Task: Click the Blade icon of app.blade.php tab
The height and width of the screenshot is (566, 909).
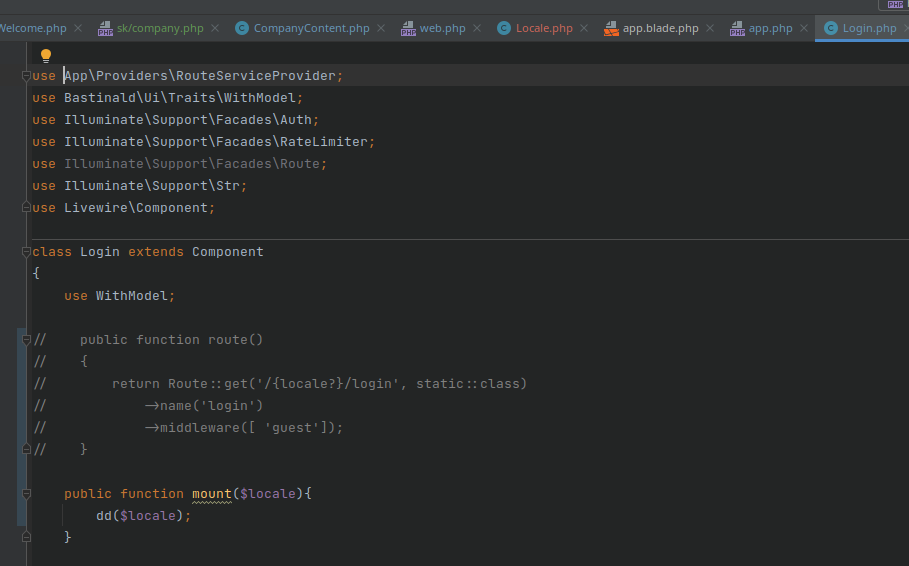Action: tap(611, 28)
